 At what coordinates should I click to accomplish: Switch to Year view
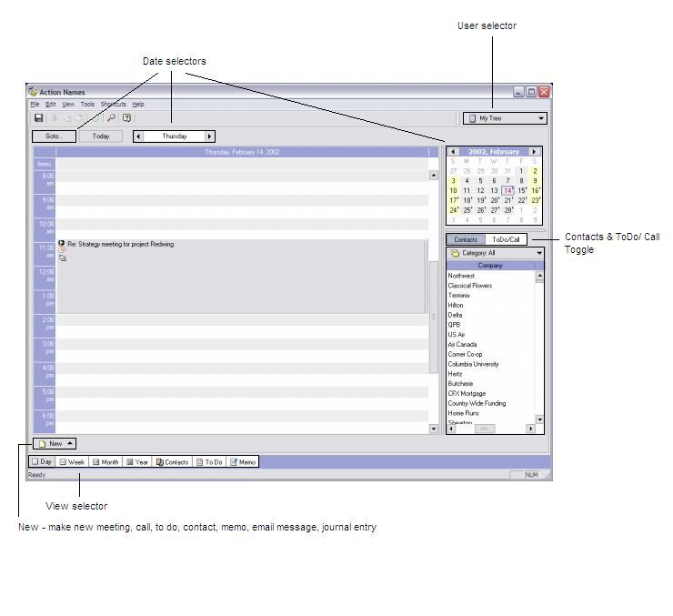[x=137, y=462]
